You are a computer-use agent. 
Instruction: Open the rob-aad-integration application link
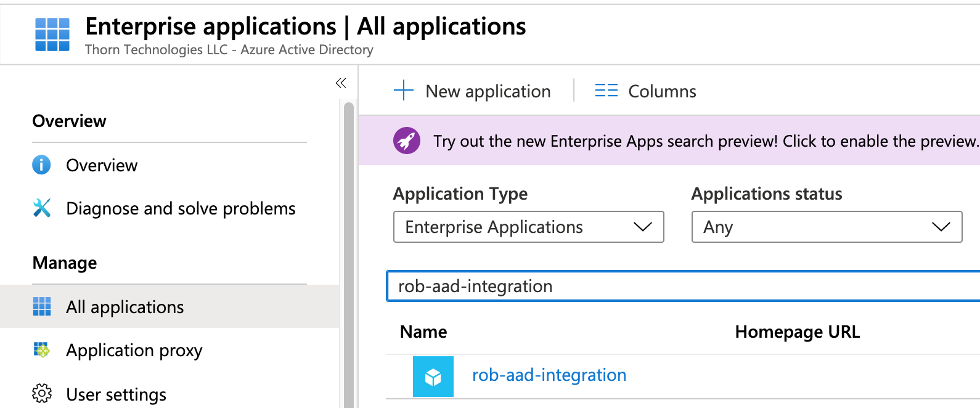pos(549,375)
